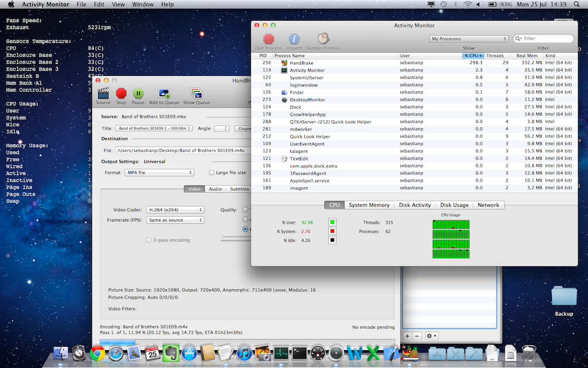
Task: Click the Inspect info icon
Action: 294,39
